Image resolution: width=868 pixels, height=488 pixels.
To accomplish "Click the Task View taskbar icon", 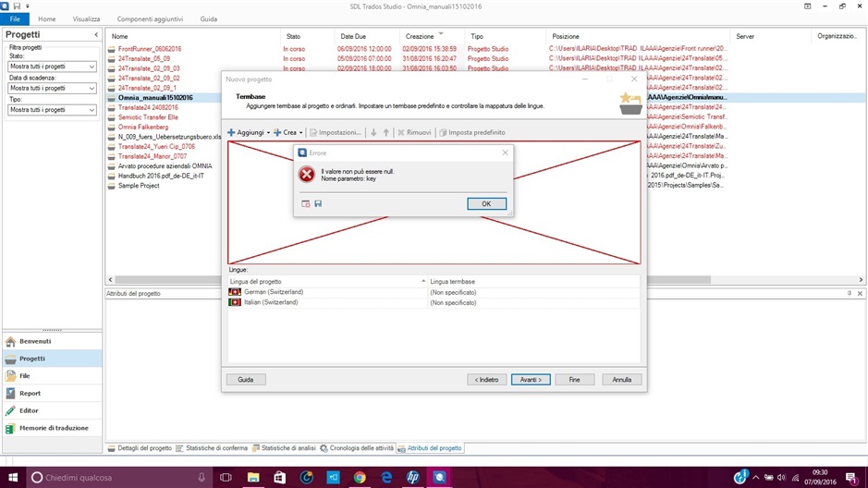I will [x=226, y=477].
